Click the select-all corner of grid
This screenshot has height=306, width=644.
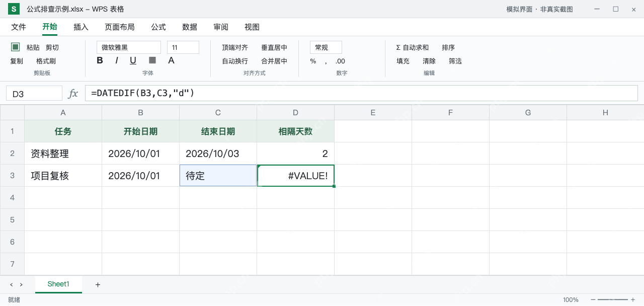(13, 113)
